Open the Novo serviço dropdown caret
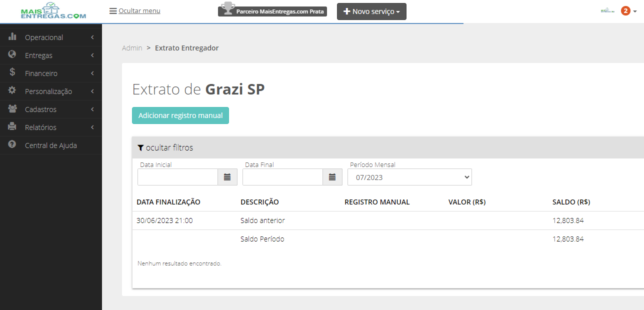This screenshot has height=310, width=644. click(398, 11)
